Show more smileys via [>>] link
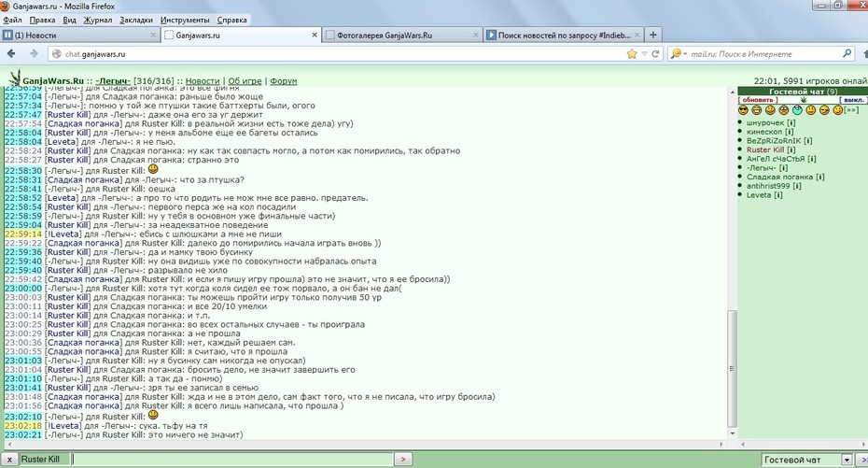Viewport: 868px width, 468px height. tap(851, 110)
